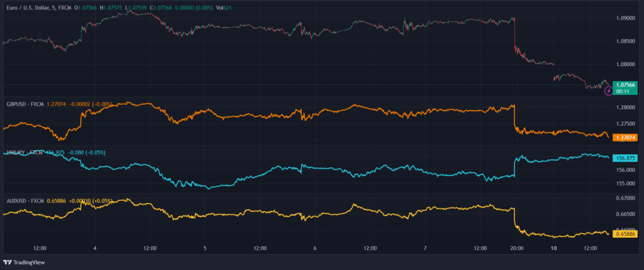Click the date label 4 on time axis
The image size is (644, 270).
(95, 248)
